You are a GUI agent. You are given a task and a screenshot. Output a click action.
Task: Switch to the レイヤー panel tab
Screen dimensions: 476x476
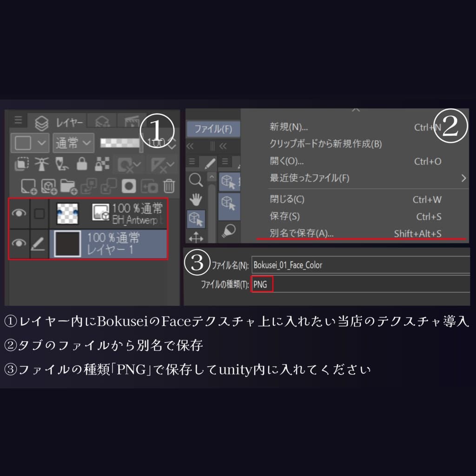pyautogui.click(x=63, y=122)
